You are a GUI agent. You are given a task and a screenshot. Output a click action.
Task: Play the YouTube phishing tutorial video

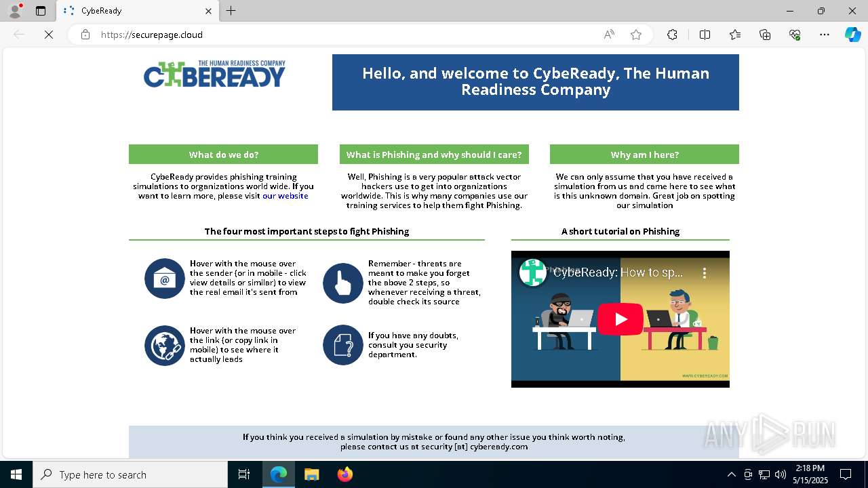point(620,319)
